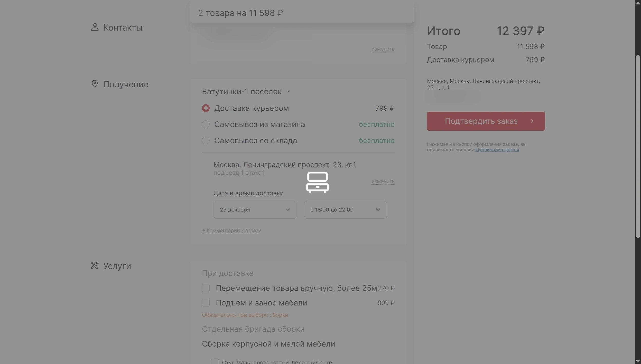This screenshot has height=364, width=641.
Task: Click Сборка корпусной и малой мебели heading
Action: pyautogui.click(x=268, y=344)
